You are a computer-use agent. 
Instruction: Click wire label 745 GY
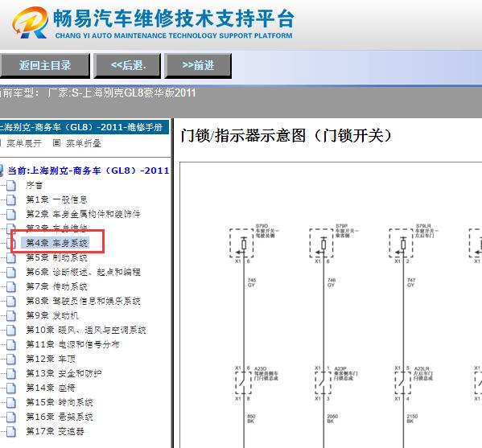(251, 282)
